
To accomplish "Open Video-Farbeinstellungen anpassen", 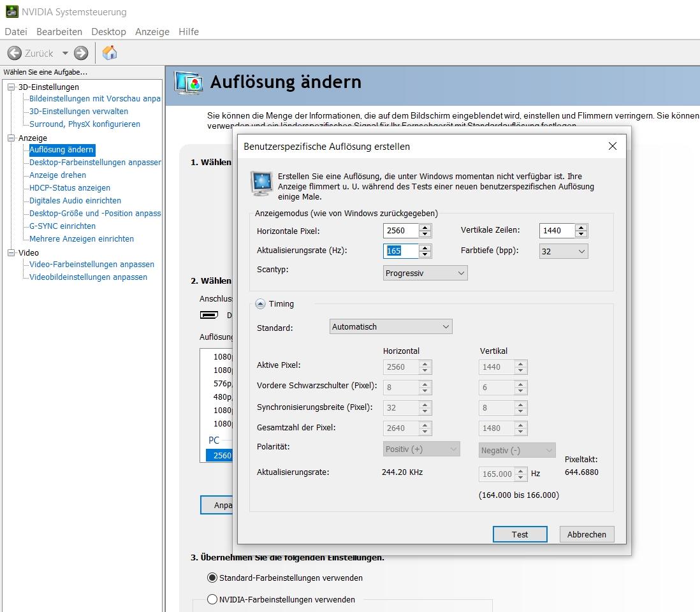I will pyautogui.click(x=92, y=265).
